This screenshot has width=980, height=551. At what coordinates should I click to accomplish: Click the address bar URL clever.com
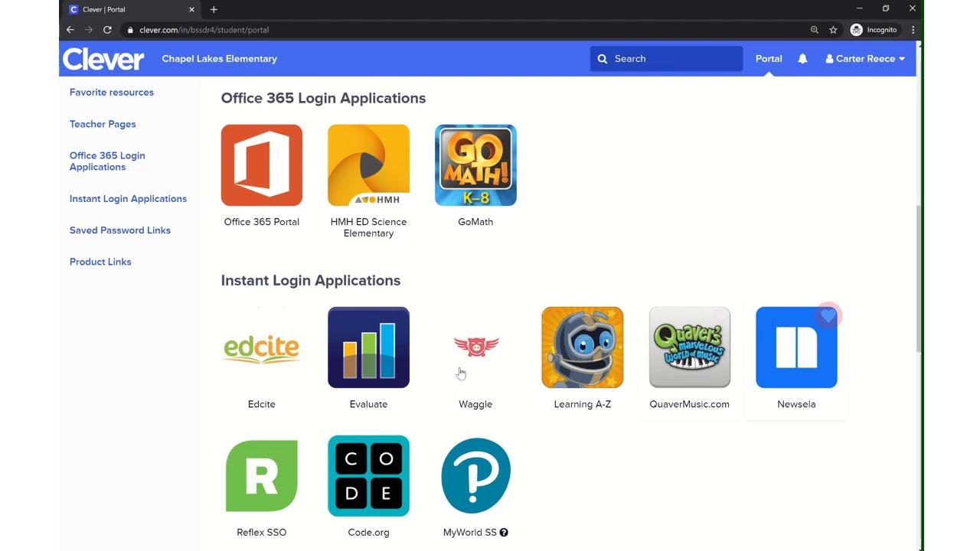click(x=204, y=30)
